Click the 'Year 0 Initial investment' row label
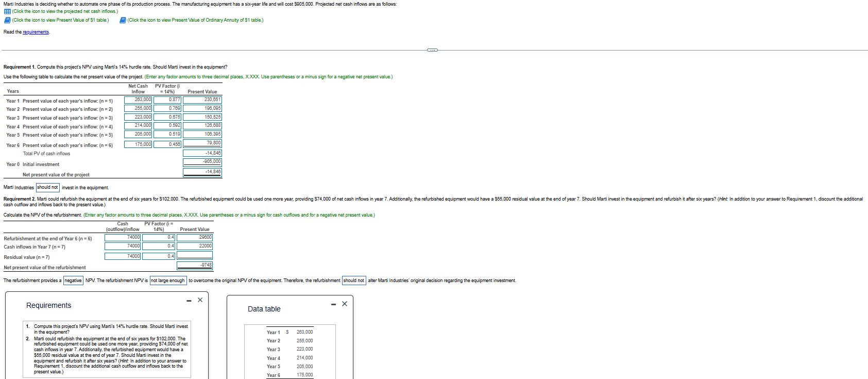Viewport: 868px width, 379px height. coord(32,164)
